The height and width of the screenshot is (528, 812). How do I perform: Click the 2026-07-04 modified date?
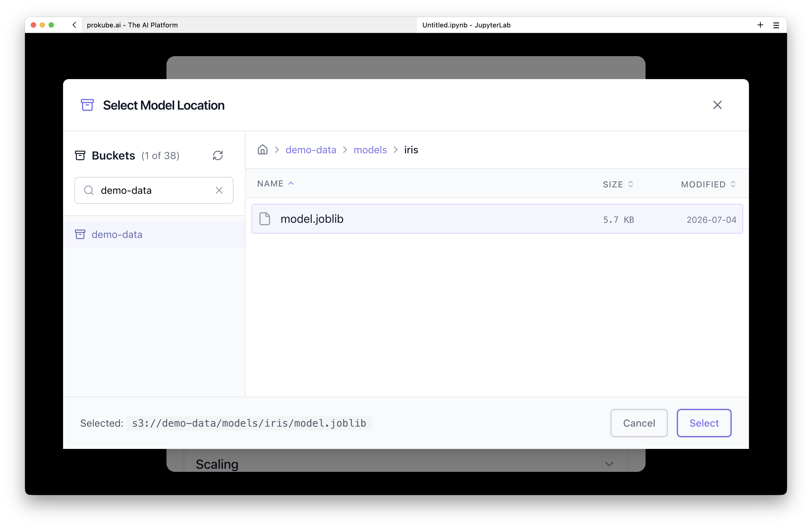click(711, 220)
